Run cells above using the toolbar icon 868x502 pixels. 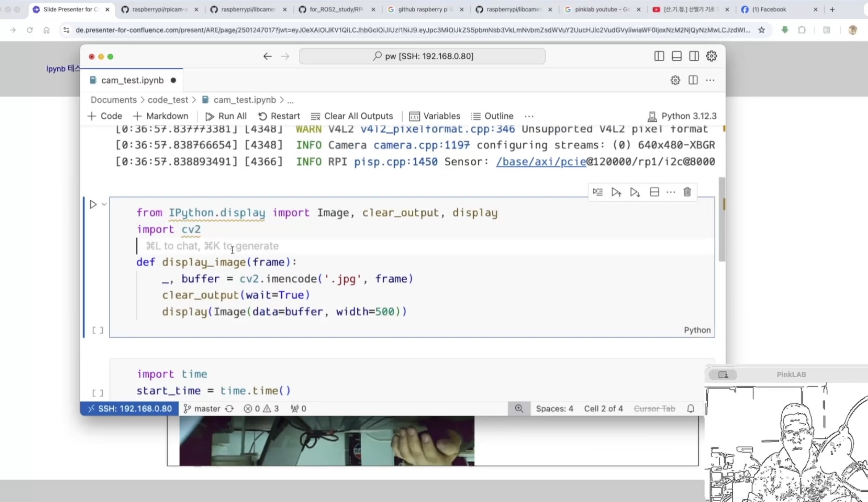(616, 192)
